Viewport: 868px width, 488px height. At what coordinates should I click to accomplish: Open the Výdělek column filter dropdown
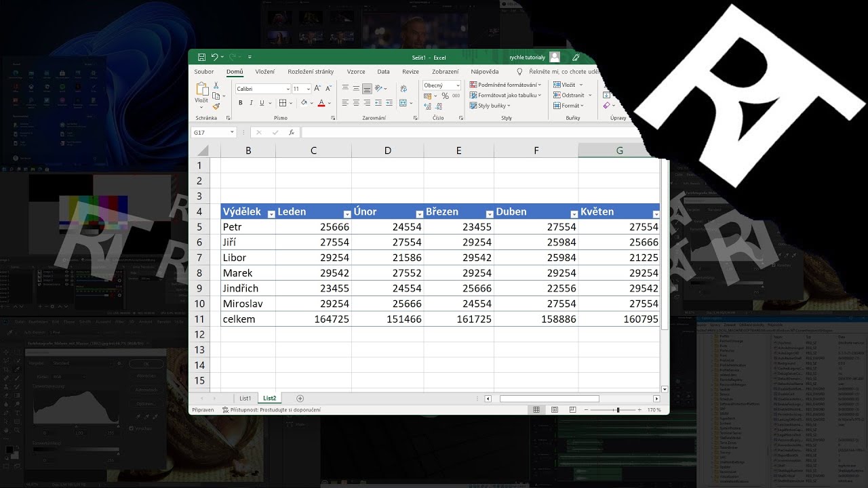[x=271, y=214]
